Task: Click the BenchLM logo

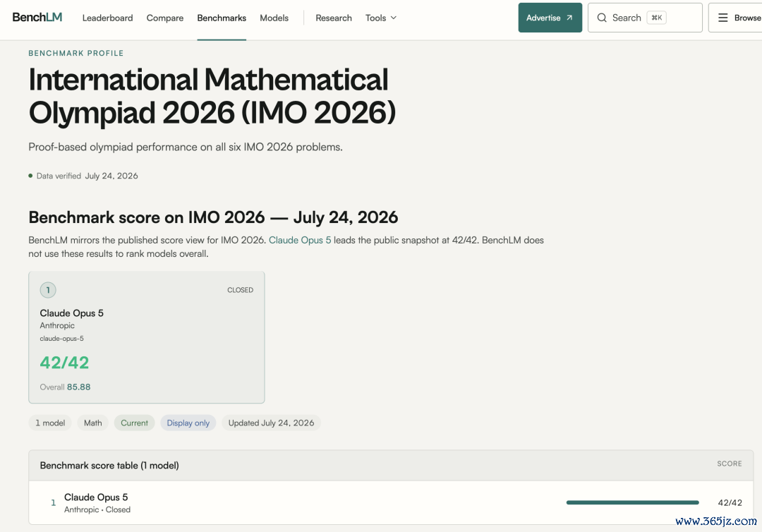Action: pyautogui.click(x=37, y=18)
